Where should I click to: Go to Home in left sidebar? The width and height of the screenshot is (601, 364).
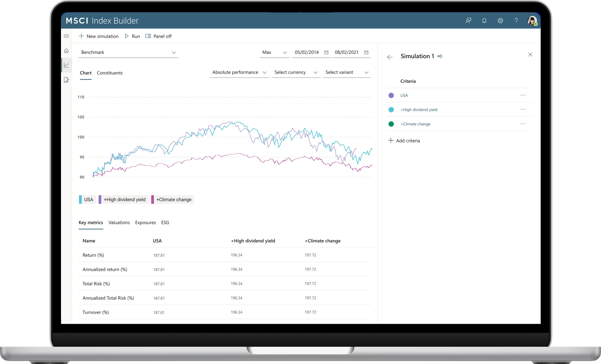point(66,51)
